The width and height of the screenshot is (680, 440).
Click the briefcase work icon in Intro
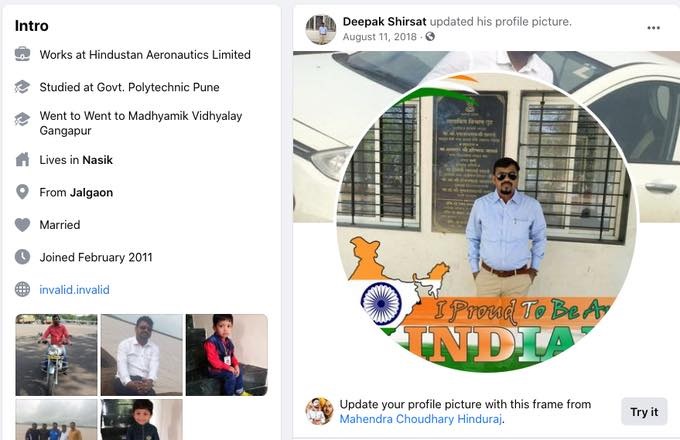[23, 54]
